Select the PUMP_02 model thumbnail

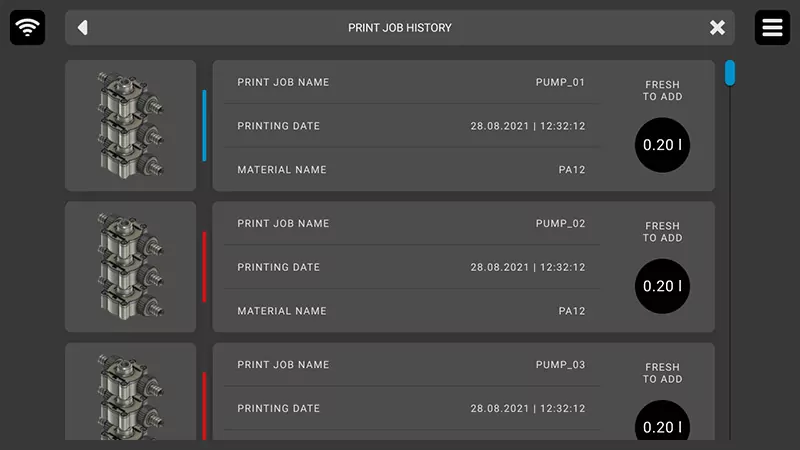(131, 267)
